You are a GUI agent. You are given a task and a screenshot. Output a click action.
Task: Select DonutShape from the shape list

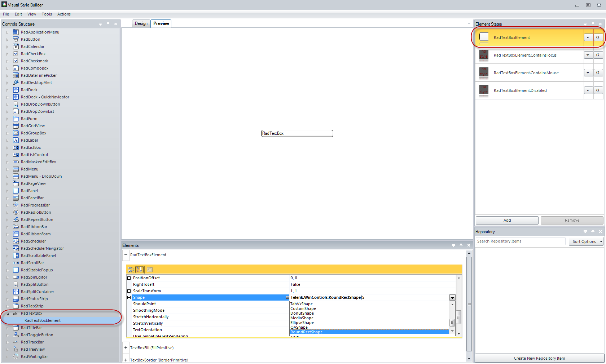369,313
